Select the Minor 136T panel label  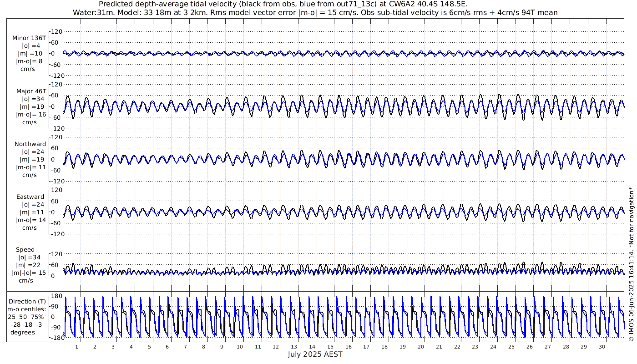coord(29,38)
